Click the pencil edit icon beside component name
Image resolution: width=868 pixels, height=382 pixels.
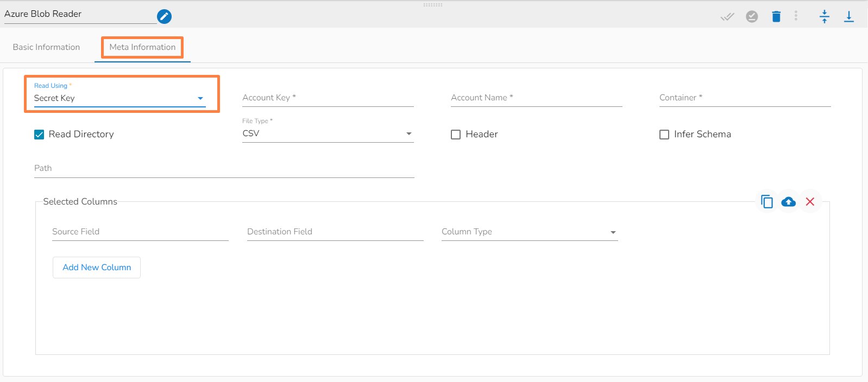point(164,17)
